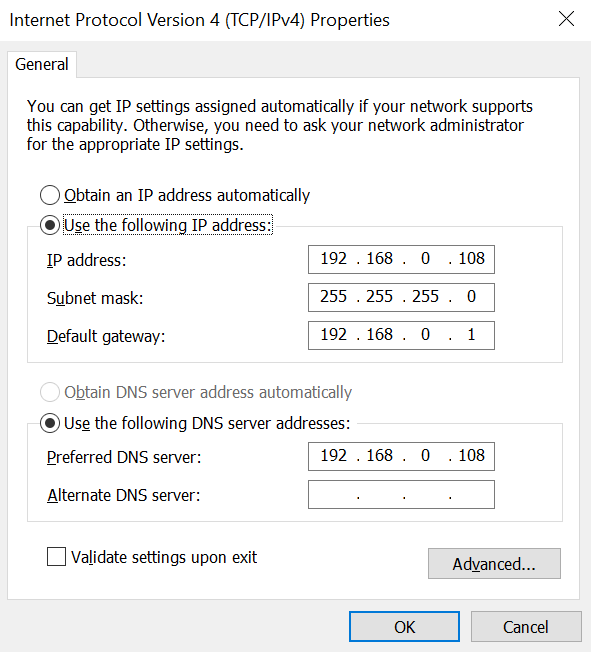
Task: Click the Default gateway last octet 1
Action: (471, 335)
